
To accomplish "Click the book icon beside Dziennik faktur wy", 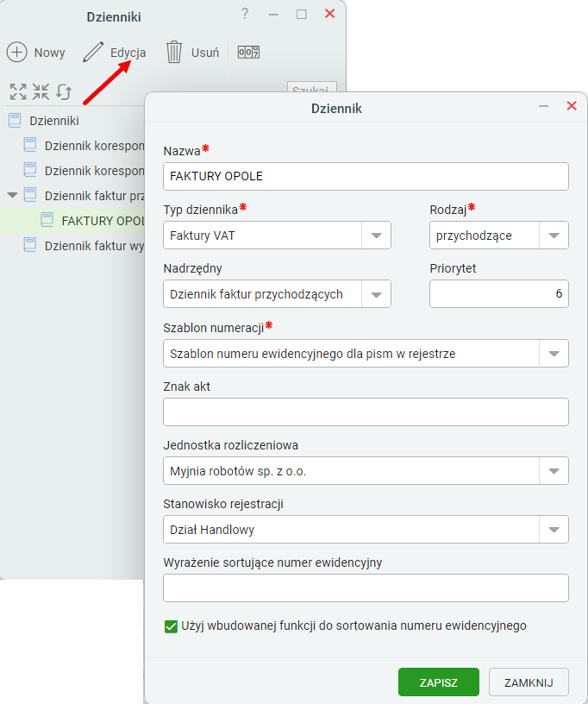I will (x=30, y=245).
